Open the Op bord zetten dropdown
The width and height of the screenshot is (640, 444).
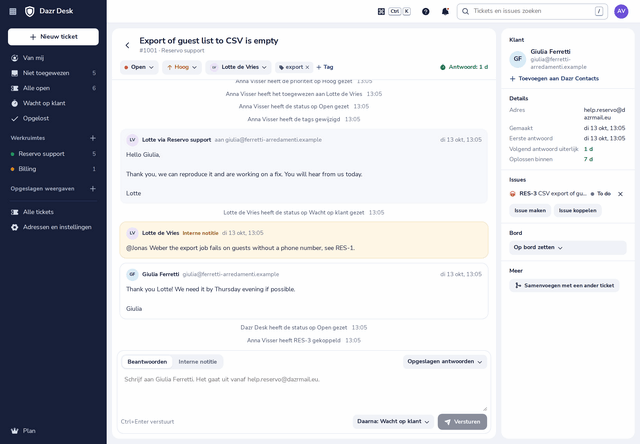point(567,248)
